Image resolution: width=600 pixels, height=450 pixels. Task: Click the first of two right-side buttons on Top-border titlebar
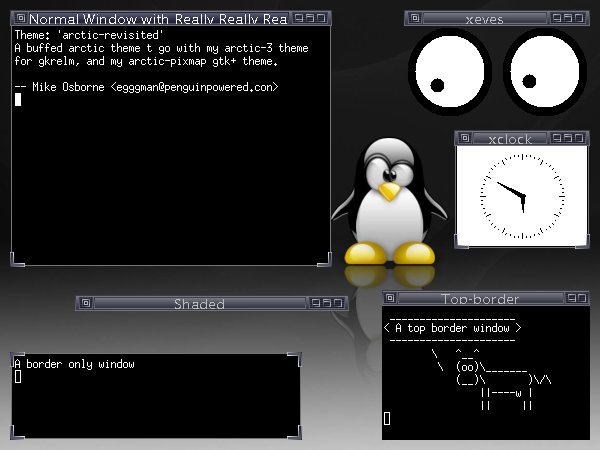(571, 298)
